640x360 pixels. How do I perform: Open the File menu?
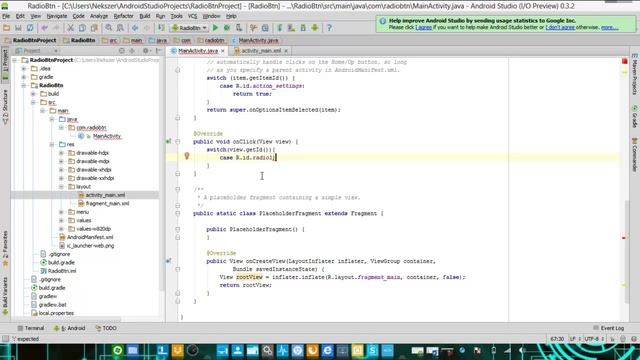(x=6, y=16)
